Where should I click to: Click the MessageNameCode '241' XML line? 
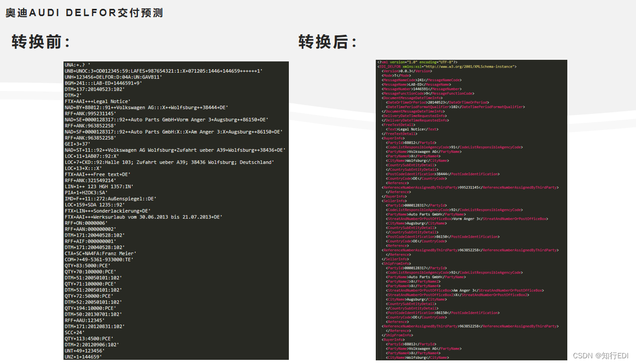(422, 80)
